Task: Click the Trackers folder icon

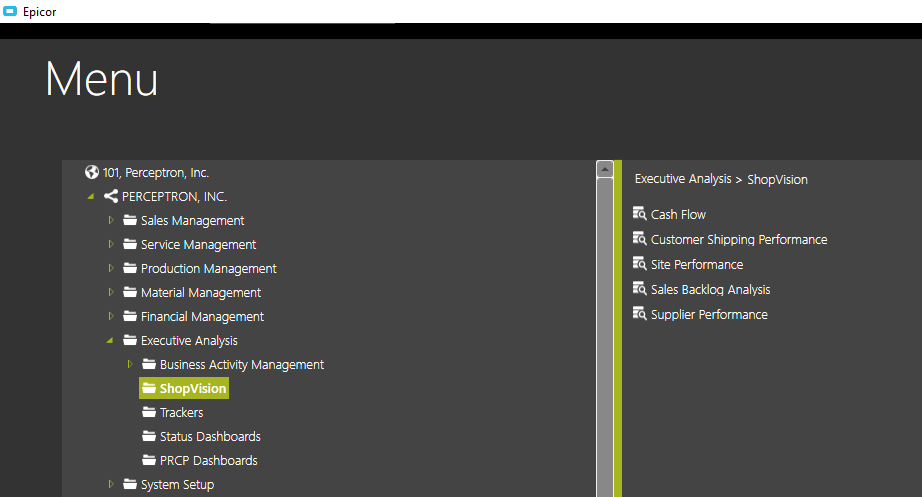Action: (149, 412)
